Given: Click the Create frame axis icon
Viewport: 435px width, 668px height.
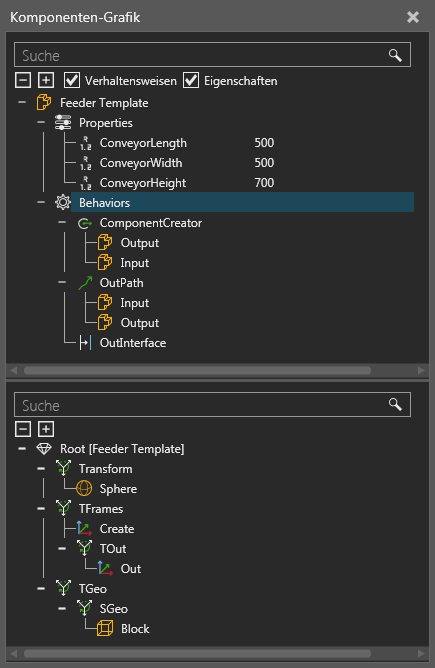Looking at the screenshot, I should [x=84, y=529].
